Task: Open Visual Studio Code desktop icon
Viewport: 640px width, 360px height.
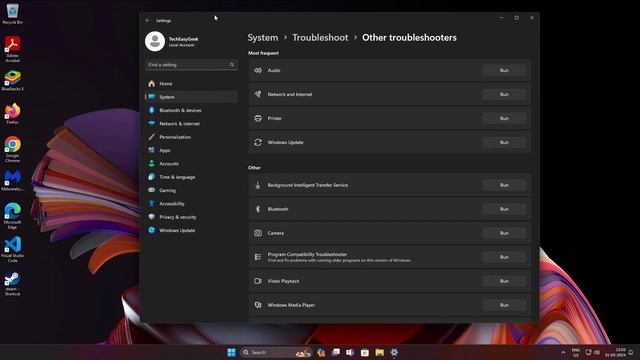Action: pyautogui.click(x=13, y=249)
